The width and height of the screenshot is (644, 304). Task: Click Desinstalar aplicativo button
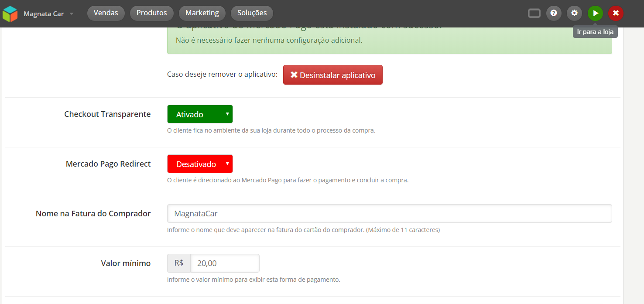pos(333,75)
